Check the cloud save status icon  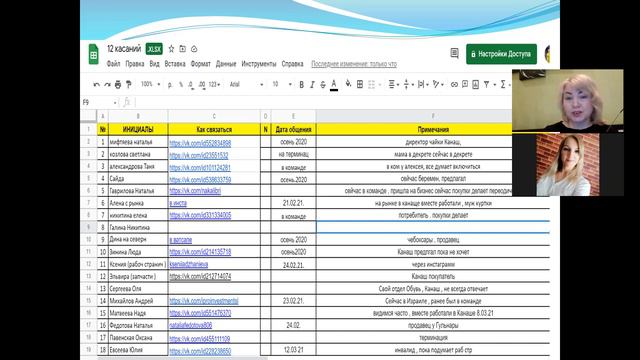[194, 49]
